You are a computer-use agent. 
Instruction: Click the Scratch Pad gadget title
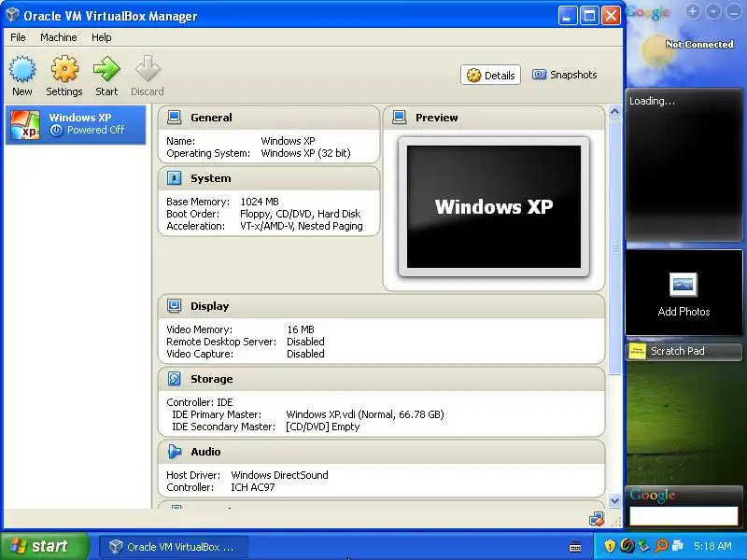tap(678, 351)
